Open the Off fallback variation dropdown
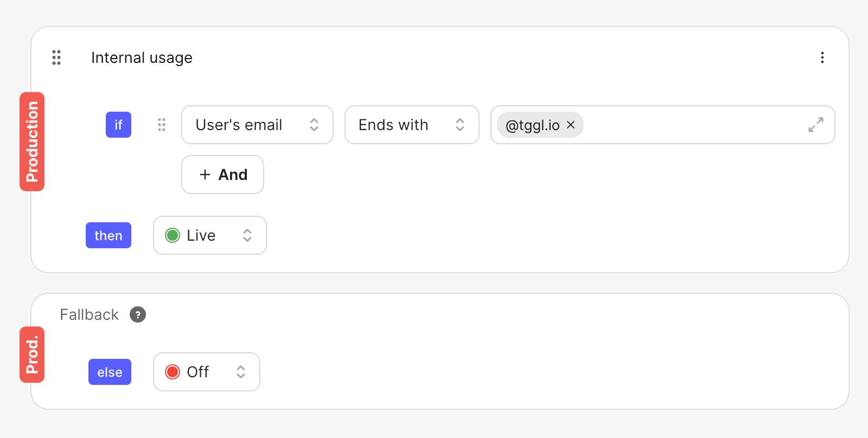 (207, 372)
